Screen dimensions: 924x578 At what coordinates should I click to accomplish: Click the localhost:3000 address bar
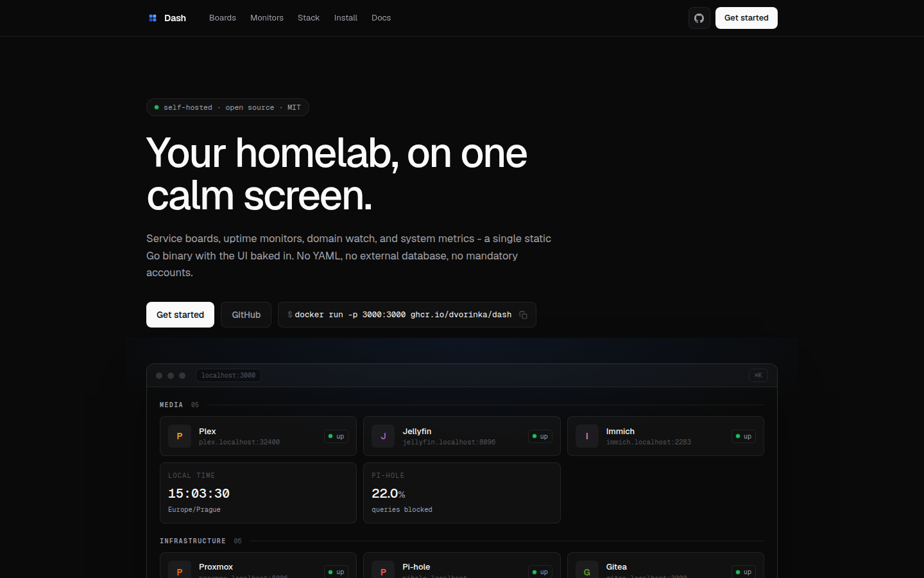(228, 375)
